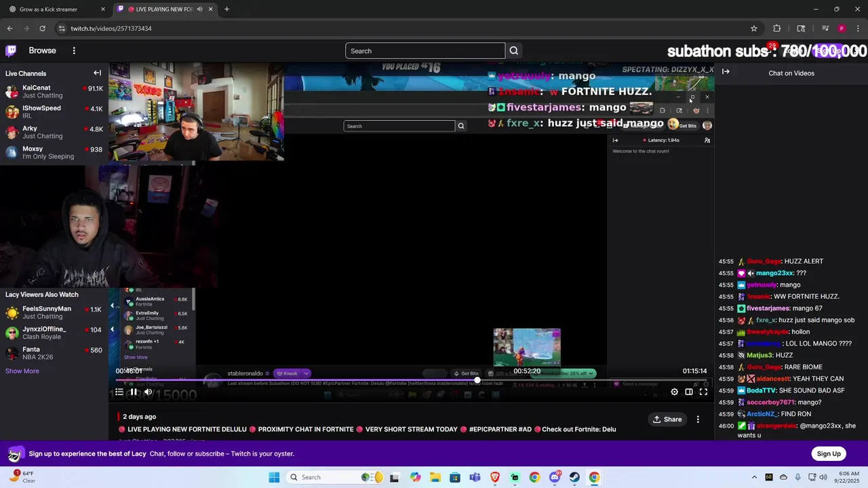Mute the audio-playing tab via speaker icon

click(x=200, y=9)
